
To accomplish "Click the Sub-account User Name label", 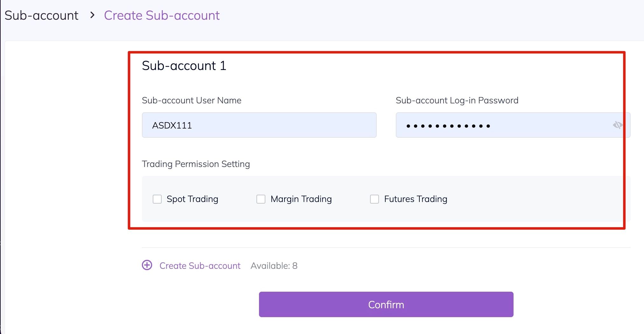I will click(192, 101).
